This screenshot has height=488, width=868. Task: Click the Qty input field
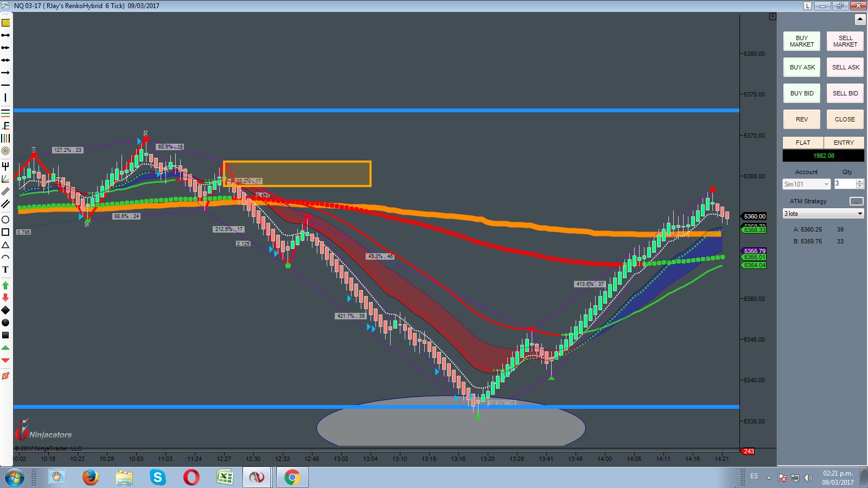click(845, 184)
